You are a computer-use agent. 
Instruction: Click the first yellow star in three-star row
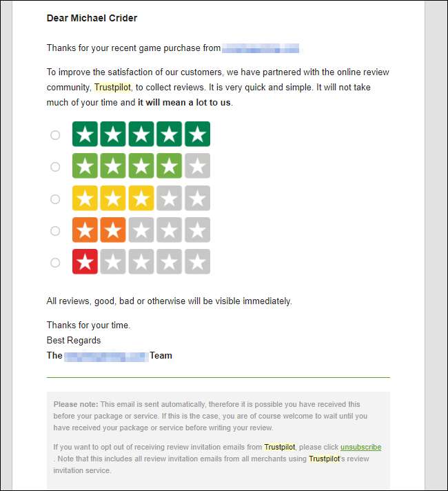[85, 199]
